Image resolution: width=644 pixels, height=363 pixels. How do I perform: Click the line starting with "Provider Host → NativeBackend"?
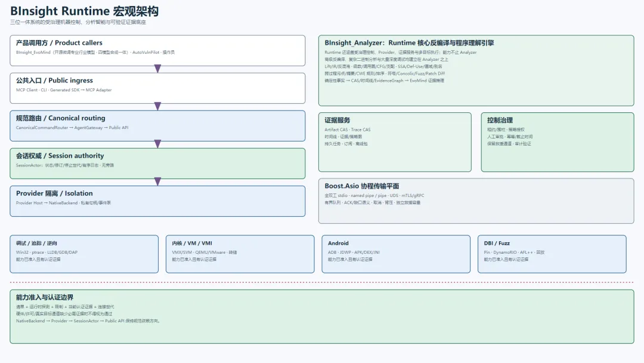(63, 203)
